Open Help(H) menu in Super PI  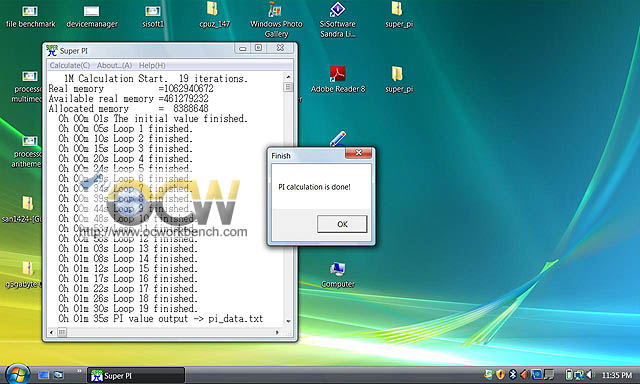(152, 65)
